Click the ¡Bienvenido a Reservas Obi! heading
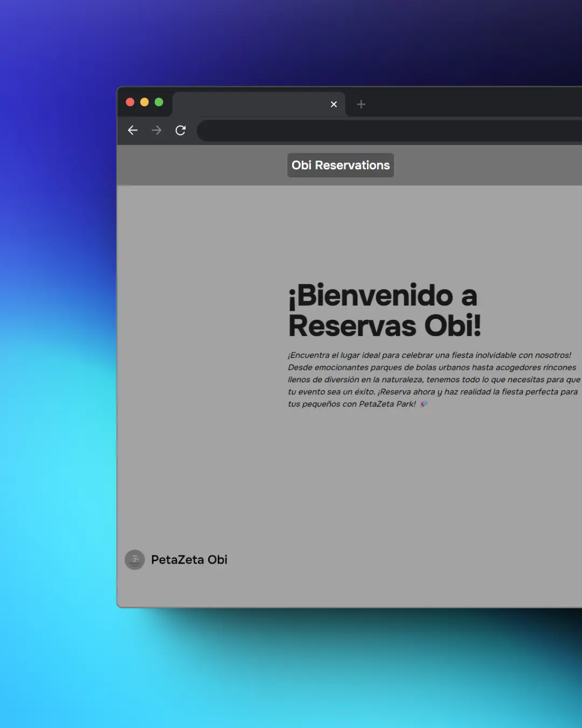 [384, 311]
